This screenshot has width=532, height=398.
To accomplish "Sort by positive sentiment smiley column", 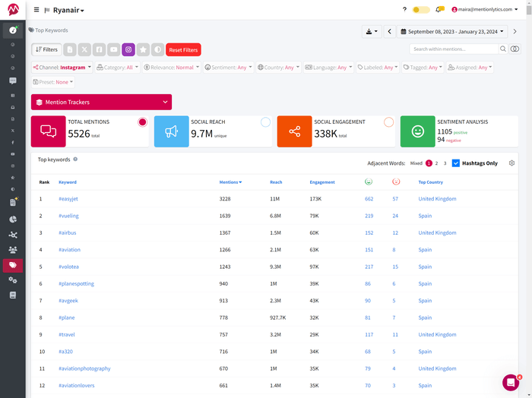I will (x=369, y=182).
